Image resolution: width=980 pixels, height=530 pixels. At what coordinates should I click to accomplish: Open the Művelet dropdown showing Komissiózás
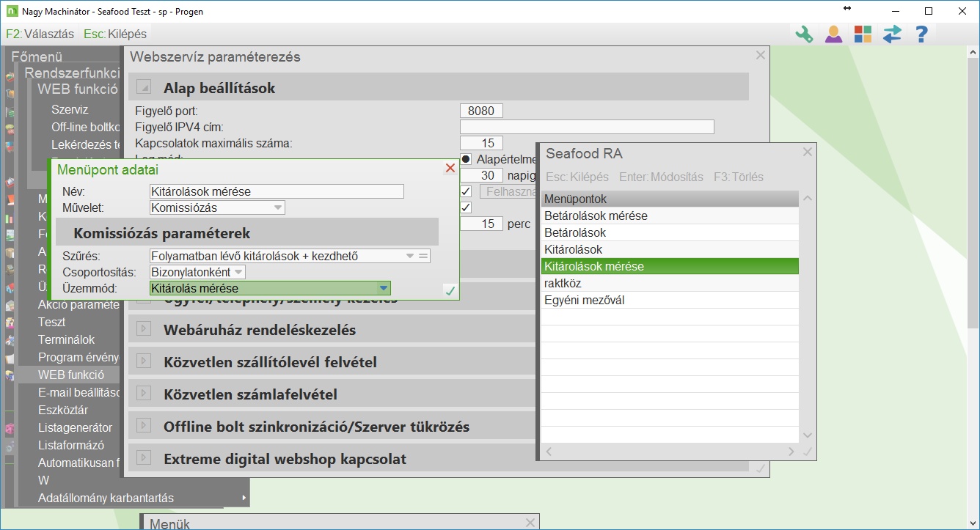(x=278, y=207)
